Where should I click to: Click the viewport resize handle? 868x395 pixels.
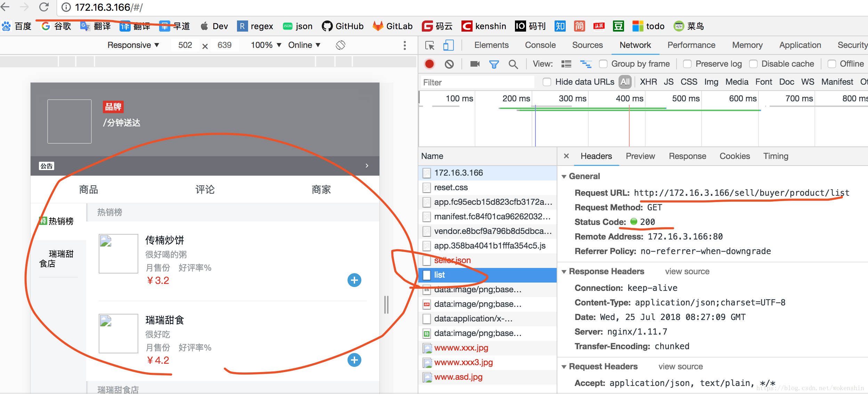386,305
